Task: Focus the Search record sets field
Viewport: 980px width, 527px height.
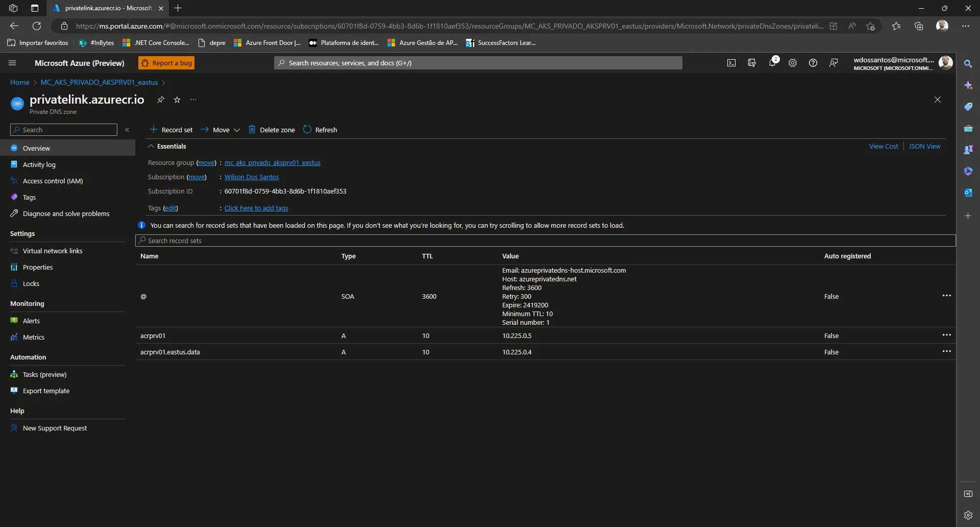Action: (545, 241)
